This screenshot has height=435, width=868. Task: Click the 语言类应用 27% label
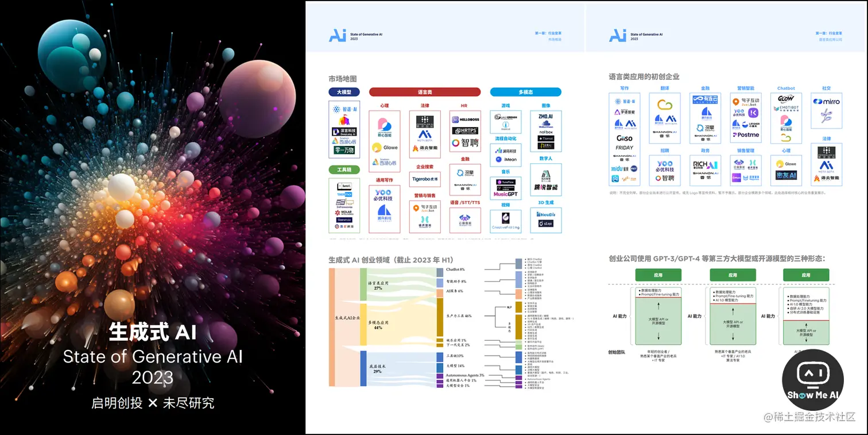(x=378, y=285)
